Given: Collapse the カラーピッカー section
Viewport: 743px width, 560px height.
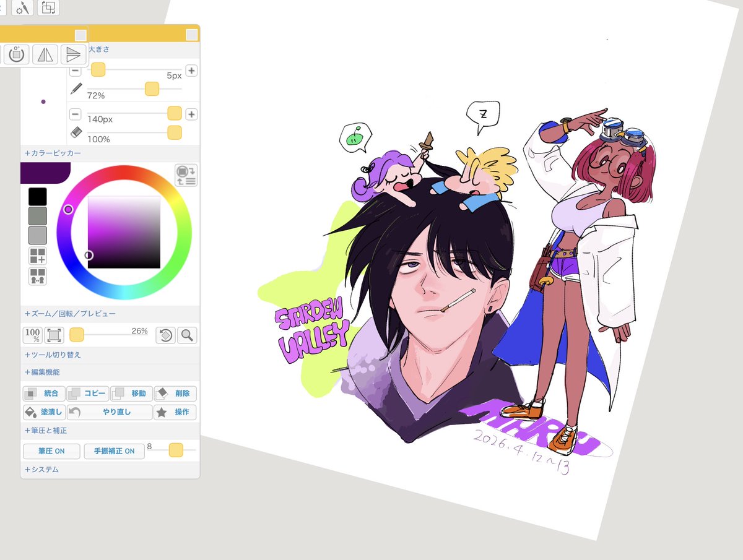Looking at the screenshot, I should [53, 153].
